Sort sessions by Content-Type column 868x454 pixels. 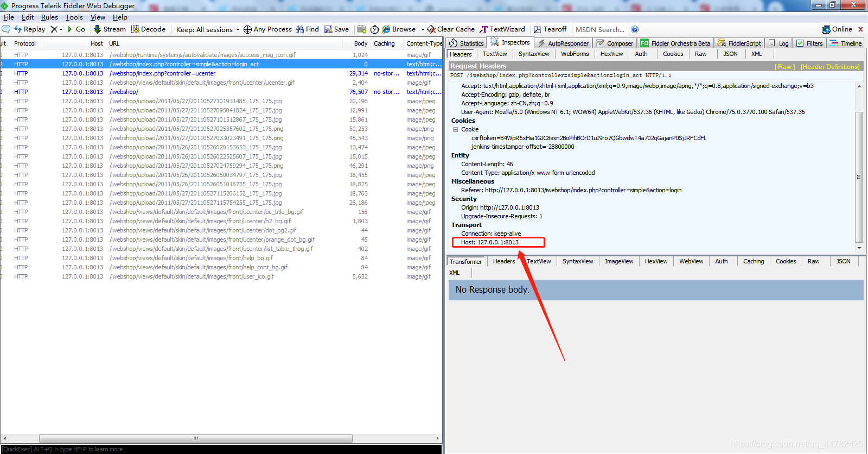(423, 43)
